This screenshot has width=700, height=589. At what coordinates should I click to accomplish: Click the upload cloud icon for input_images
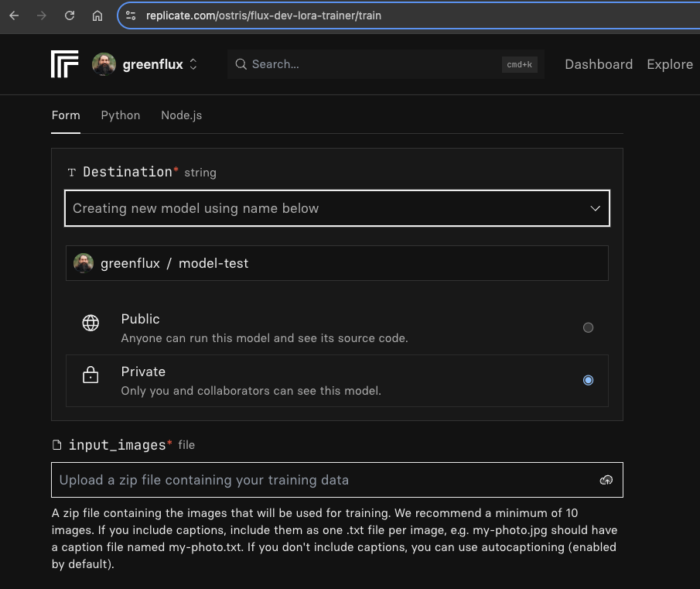click(x=606, y=480)
